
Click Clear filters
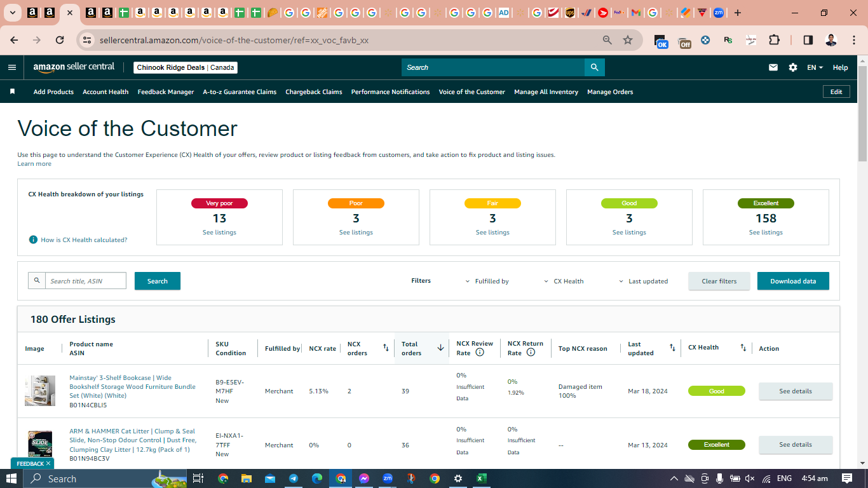pyautogui.click(x=719, y=281)
